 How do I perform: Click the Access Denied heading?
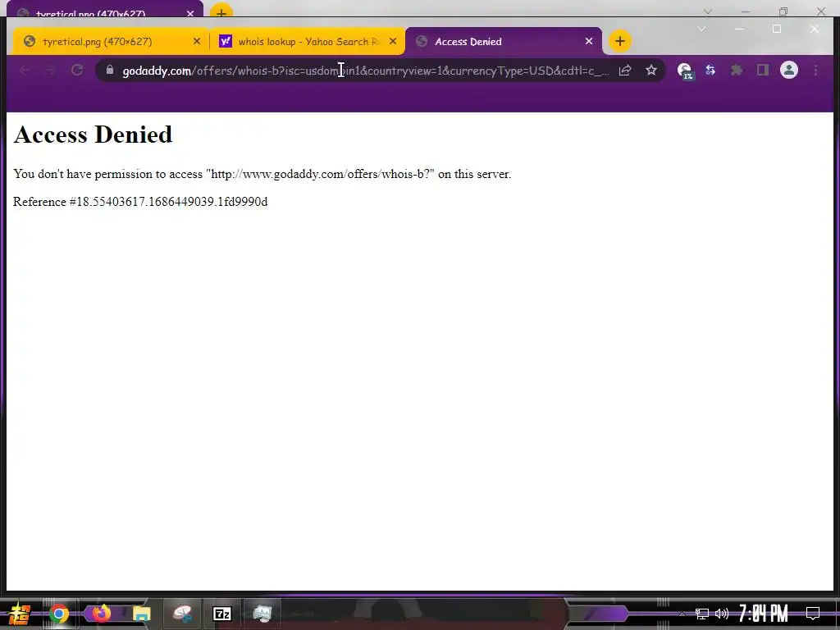[94, 135]
